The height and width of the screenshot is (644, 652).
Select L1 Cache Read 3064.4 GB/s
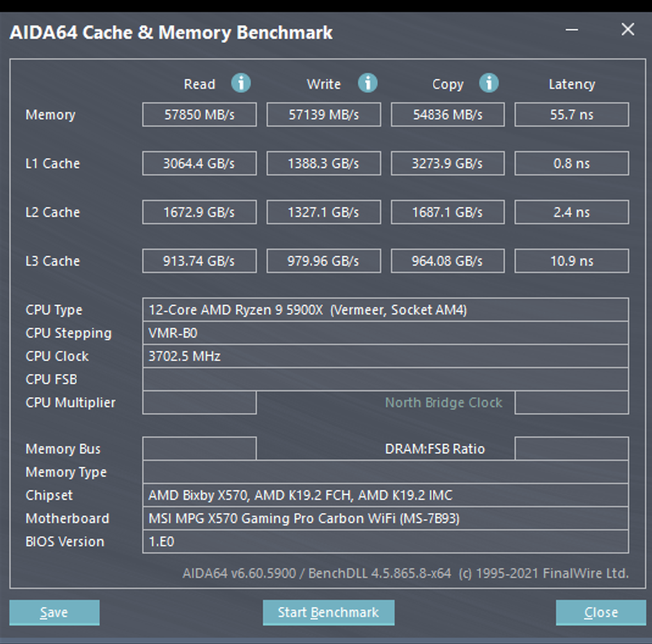pos(199,163)
